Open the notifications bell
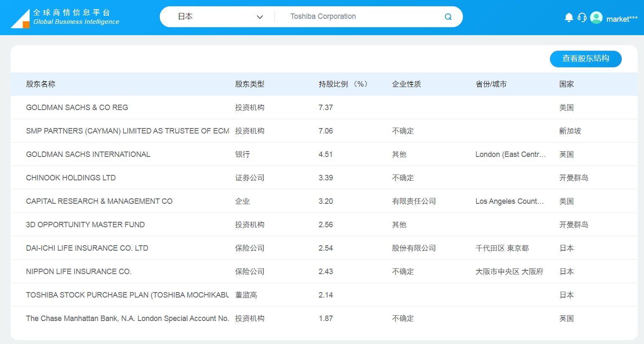 tap(569, 18)
